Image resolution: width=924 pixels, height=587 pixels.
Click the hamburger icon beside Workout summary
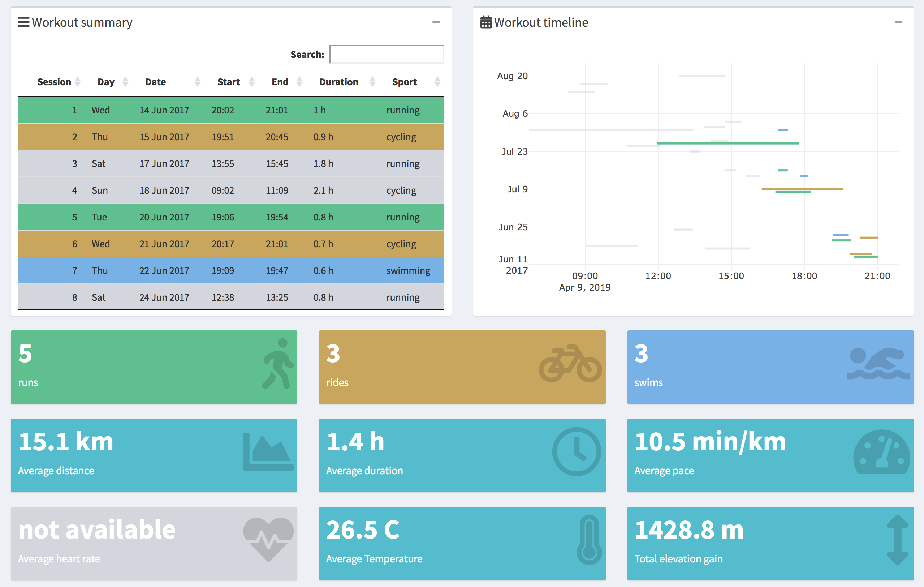[23, 22]
